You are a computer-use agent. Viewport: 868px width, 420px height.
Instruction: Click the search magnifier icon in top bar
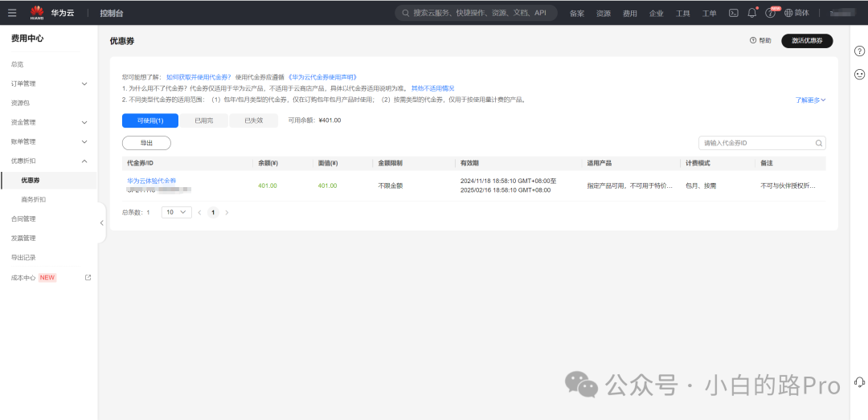(406, 13)
